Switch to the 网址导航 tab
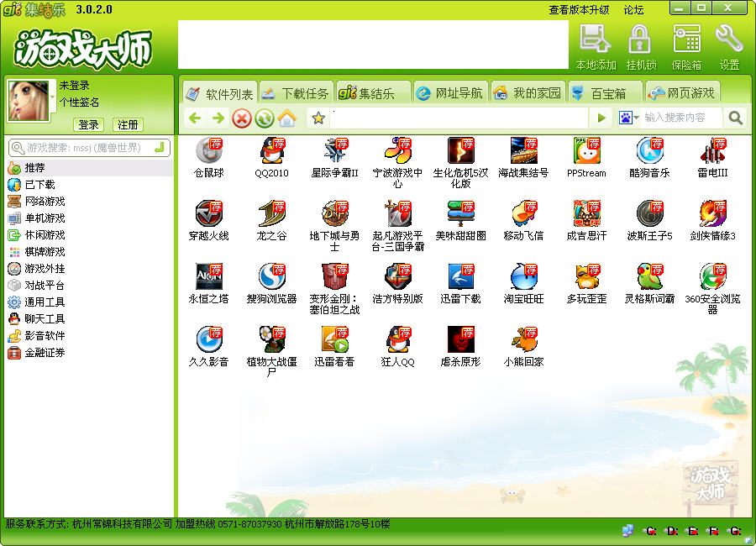The image size is (756, 546). coord(450,93)
